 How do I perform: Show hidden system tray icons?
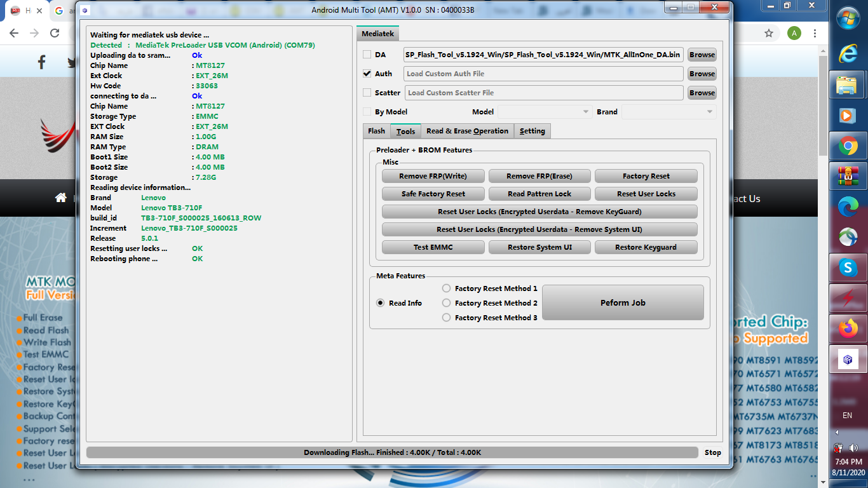(x=836, y=432)
